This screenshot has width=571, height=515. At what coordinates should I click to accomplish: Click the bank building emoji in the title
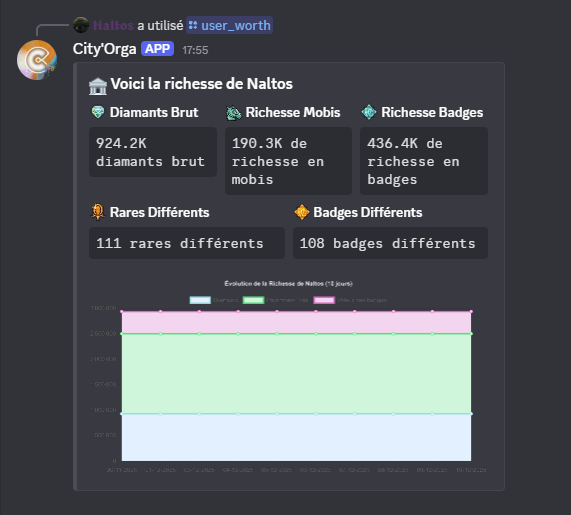tap(98, 86)
